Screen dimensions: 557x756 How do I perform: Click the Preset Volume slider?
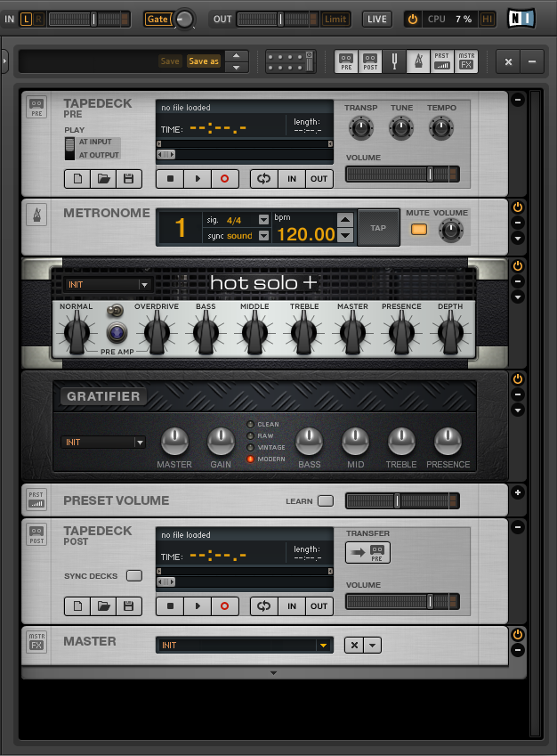(x=397, y=501)
